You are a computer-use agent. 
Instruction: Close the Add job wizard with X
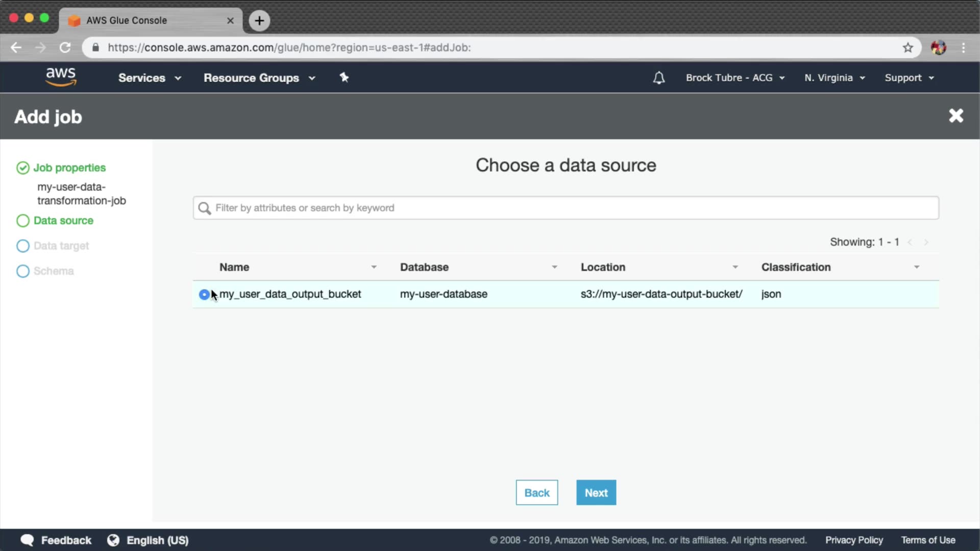[x=955, y=116]
